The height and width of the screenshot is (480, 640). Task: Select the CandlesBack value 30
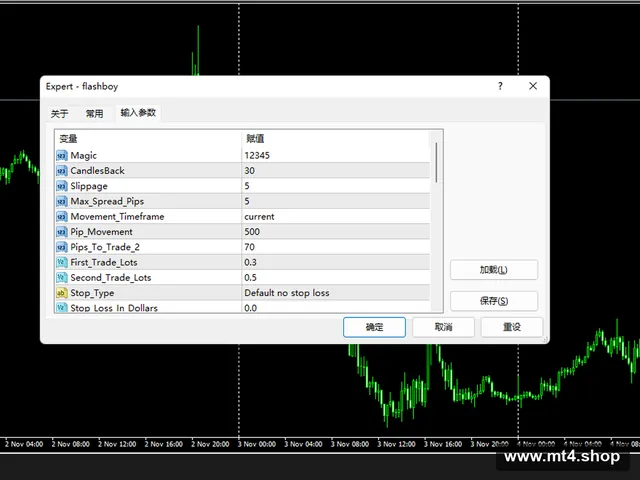[x=336, y=171]
